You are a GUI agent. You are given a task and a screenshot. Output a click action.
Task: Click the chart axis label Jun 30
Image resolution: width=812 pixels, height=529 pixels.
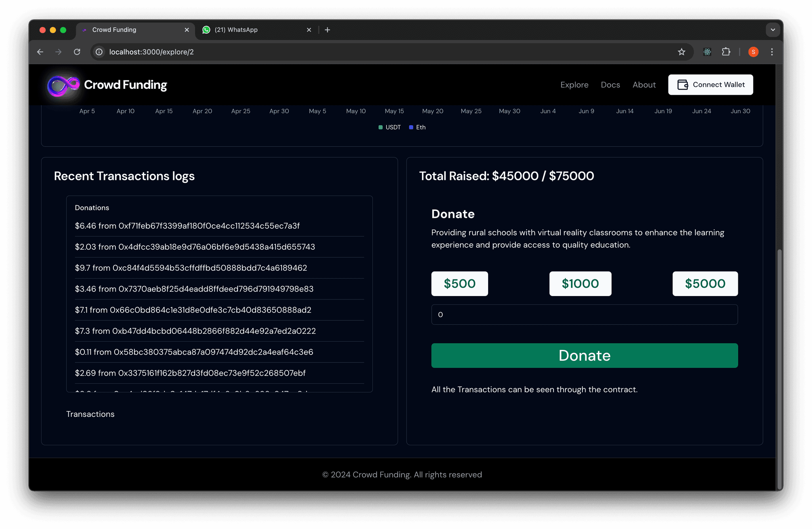tap(740, 111)
